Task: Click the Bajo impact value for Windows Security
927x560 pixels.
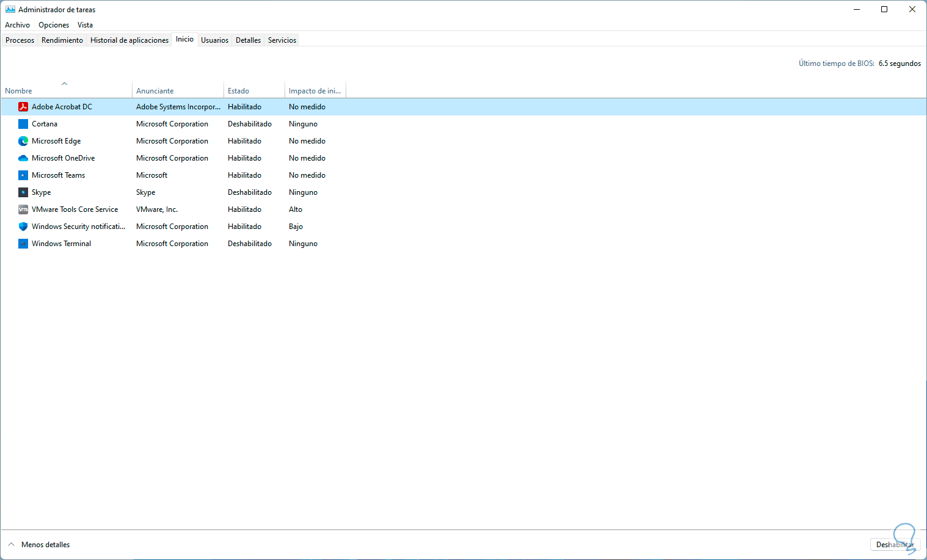Action: [296, 227]
